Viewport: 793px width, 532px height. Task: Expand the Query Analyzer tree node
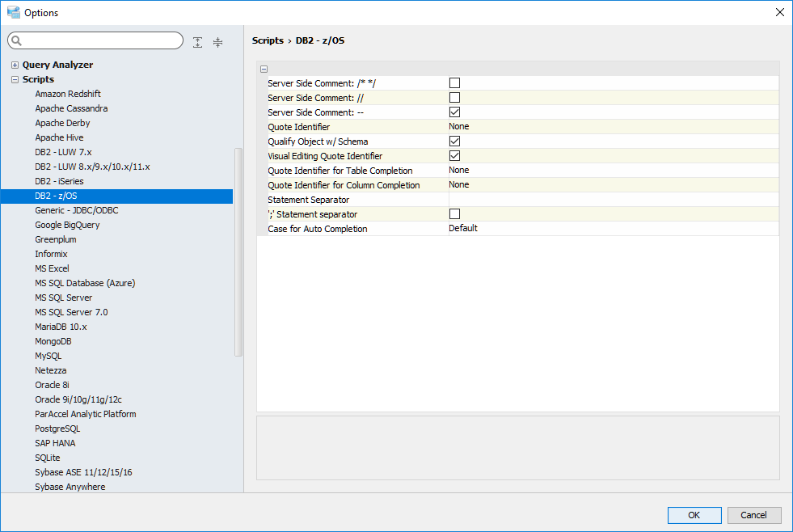(x=15, y=65)
